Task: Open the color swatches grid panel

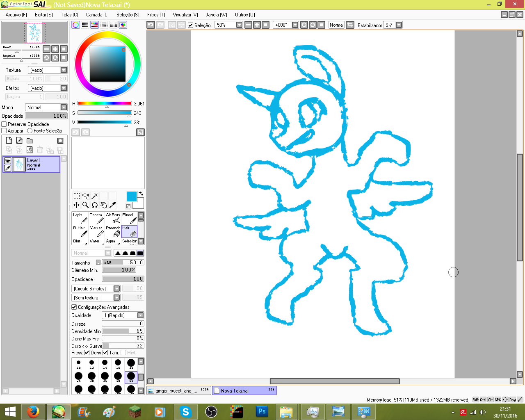Action: point(113,25)
